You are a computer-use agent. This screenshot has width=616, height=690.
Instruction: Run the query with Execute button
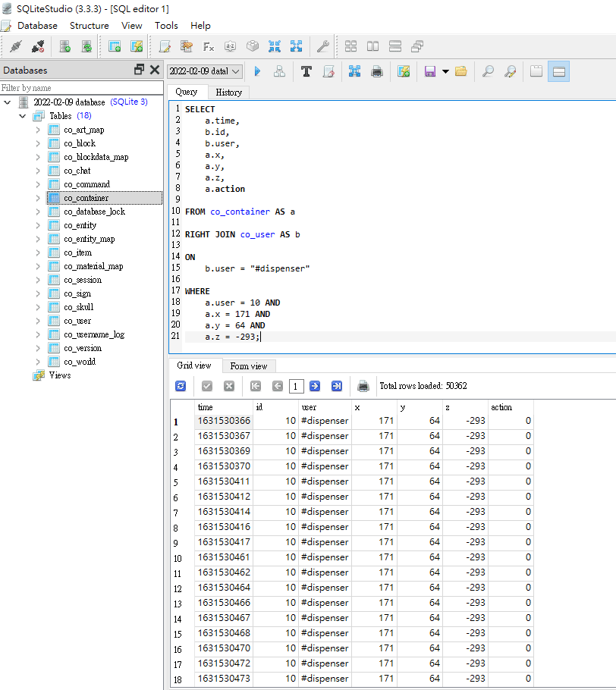pos(258,71)
